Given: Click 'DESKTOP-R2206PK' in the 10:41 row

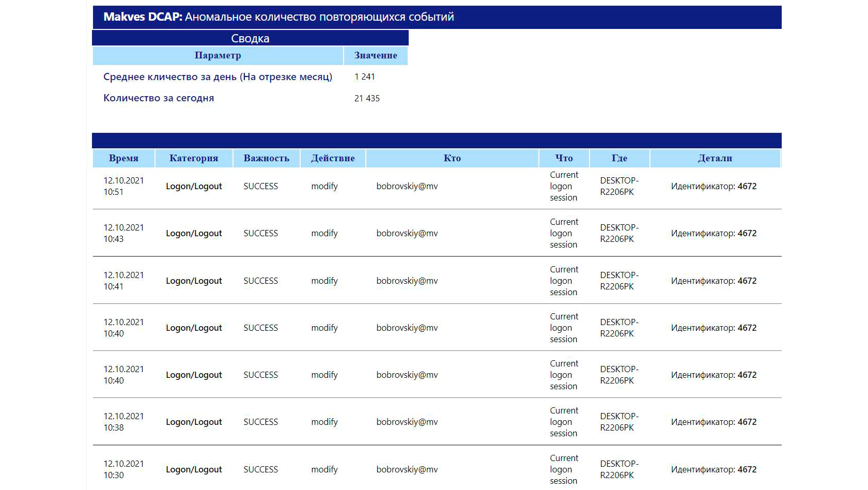Looking at the screenshot, I should [x=619, y=281].
